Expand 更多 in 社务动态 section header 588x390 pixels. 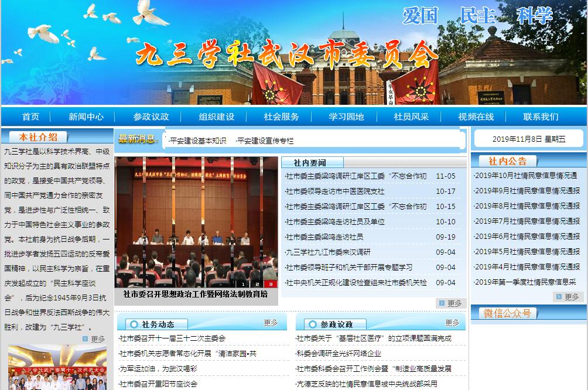pos(271,323)
